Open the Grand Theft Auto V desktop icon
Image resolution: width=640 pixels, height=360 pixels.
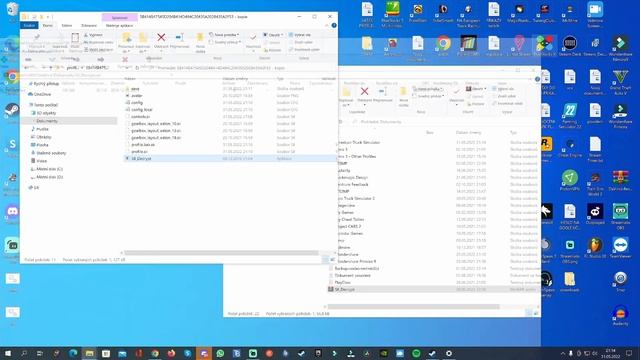pos(620,77)
